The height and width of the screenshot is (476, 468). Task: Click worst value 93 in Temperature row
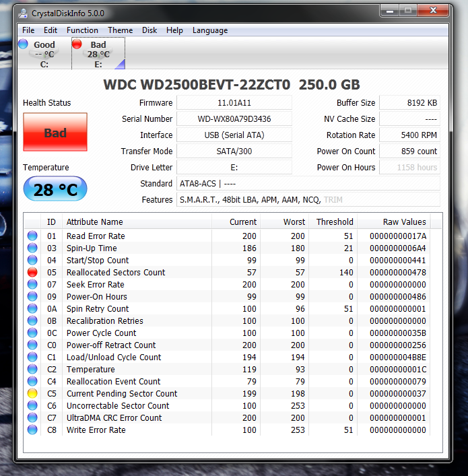(300, 369)
